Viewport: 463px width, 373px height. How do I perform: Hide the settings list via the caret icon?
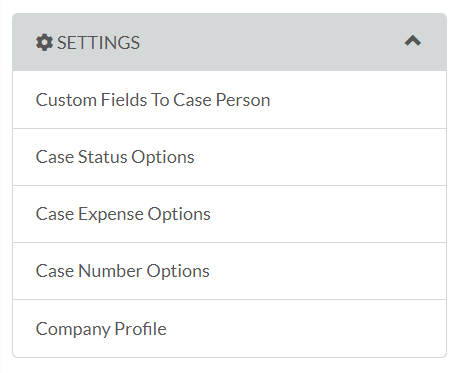(x=413, y=41)
